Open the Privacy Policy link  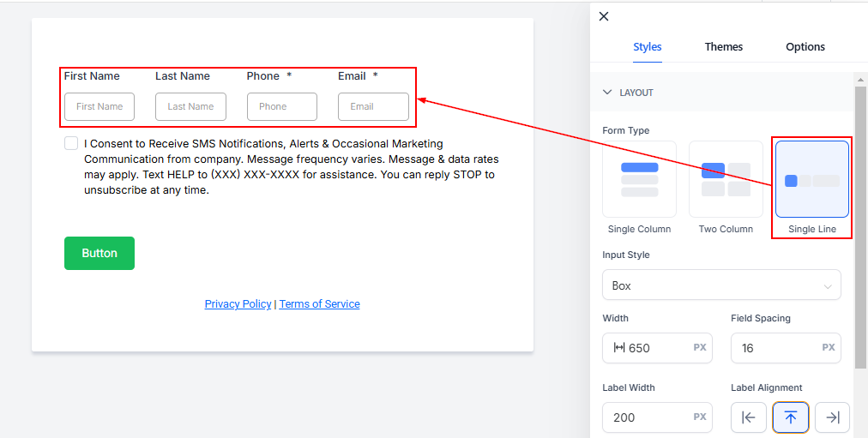(x=238, y=304)
